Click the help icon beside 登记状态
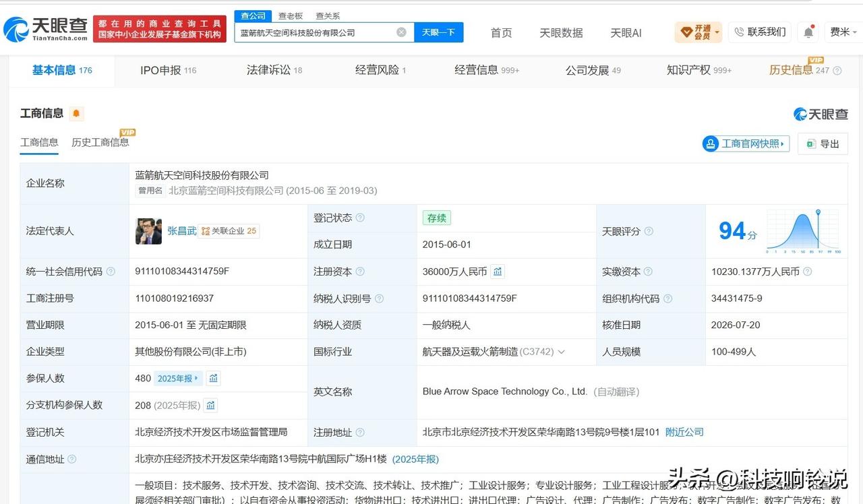 click(360, 218)
